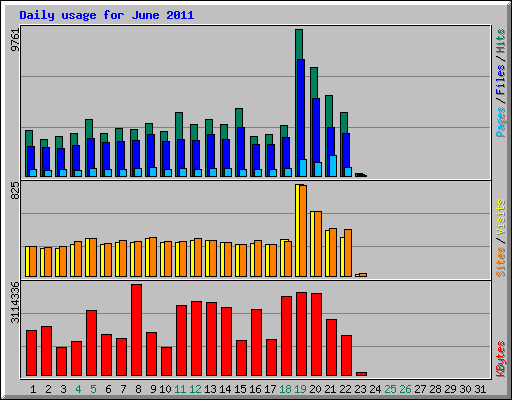512x400 pixels.
Task: Click the green 'Hits' legend label
Action: (501, 41)
